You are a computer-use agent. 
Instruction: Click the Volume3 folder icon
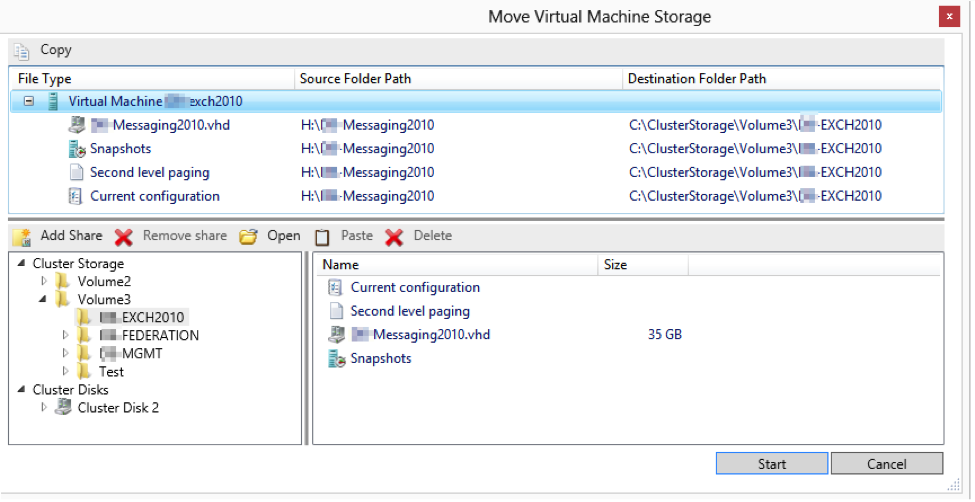[x=62, y=299]
